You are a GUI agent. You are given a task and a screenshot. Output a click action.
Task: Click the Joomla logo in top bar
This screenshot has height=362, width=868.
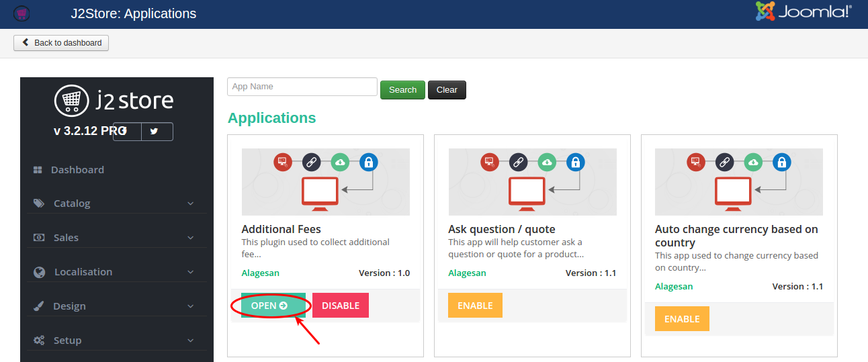click(x=803, y=11)
